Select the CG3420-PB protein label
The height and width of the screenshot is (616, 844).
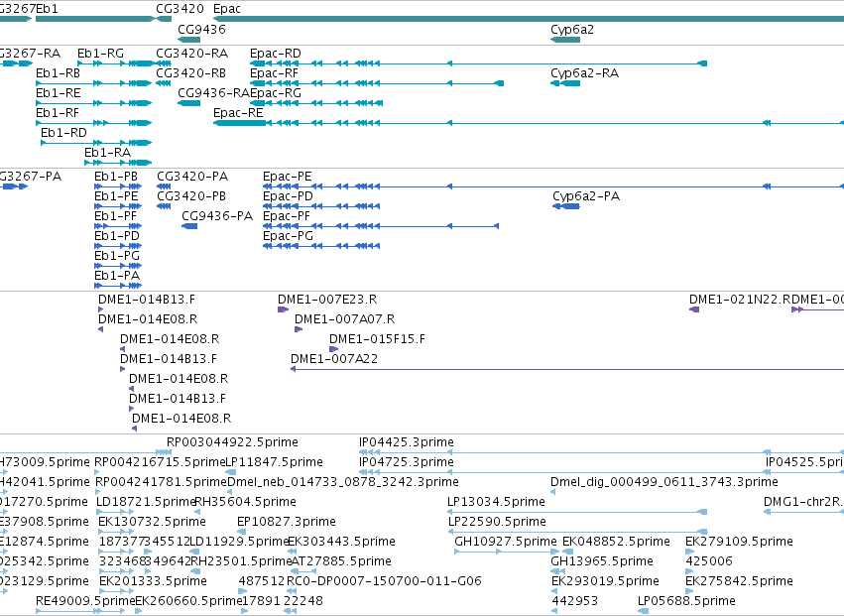191,196
